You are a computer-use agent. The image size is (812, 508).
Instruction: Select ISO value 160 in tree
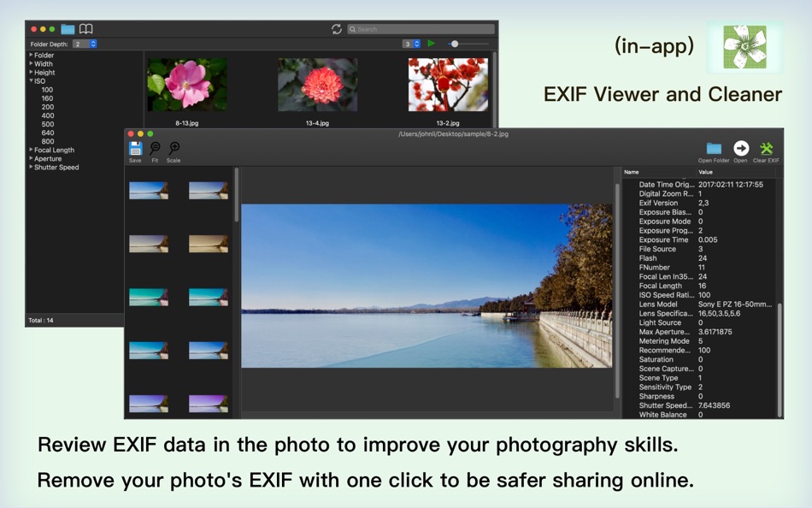click(x=47, y=98)
